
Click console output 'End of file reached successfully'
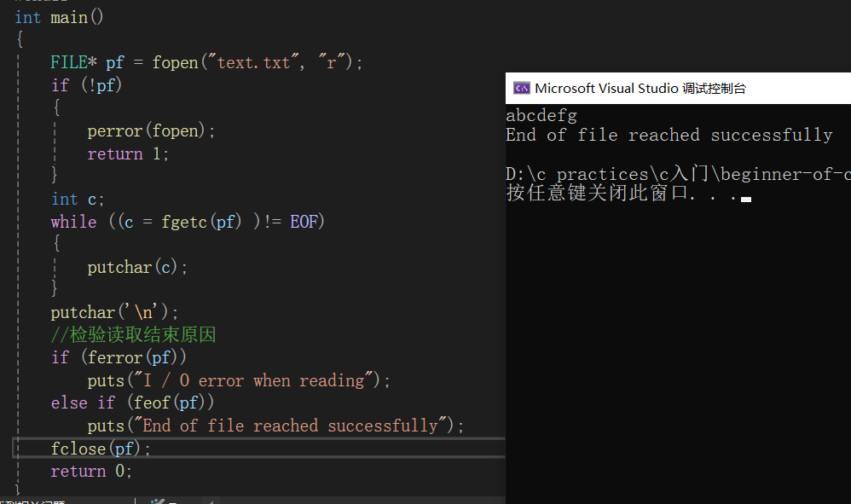(669, 135)
